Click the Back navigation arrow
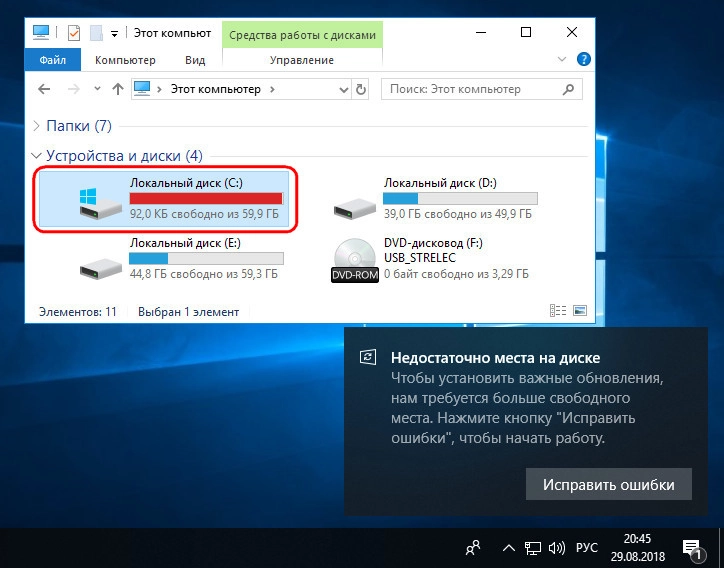 tap(43, 89)
